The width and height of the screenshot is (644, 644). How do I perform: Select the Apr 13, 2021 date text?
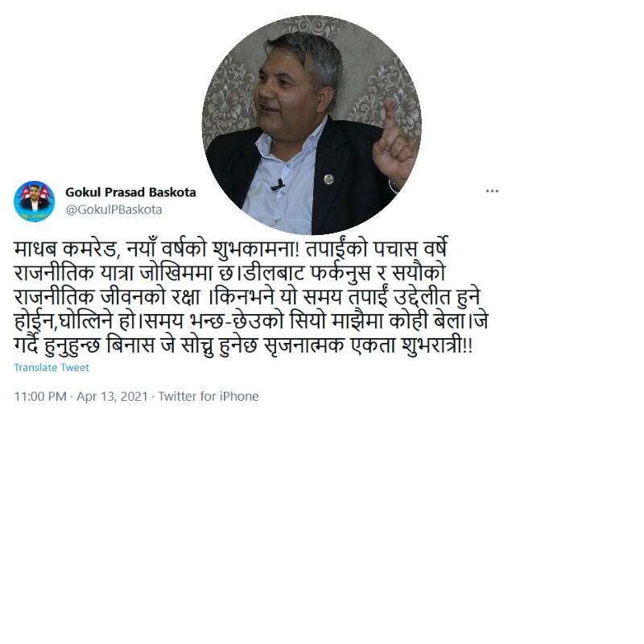[112, 396]
